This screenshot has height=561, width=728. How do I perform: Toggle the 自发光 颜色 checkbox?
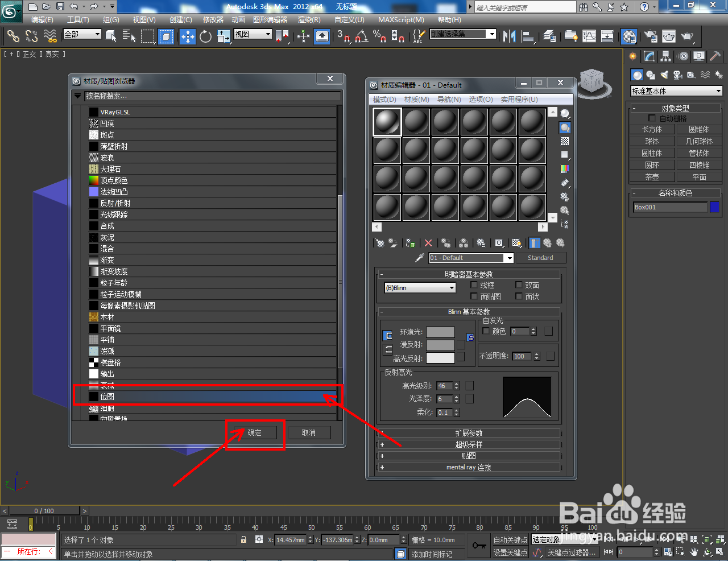[x=486, y=331]
